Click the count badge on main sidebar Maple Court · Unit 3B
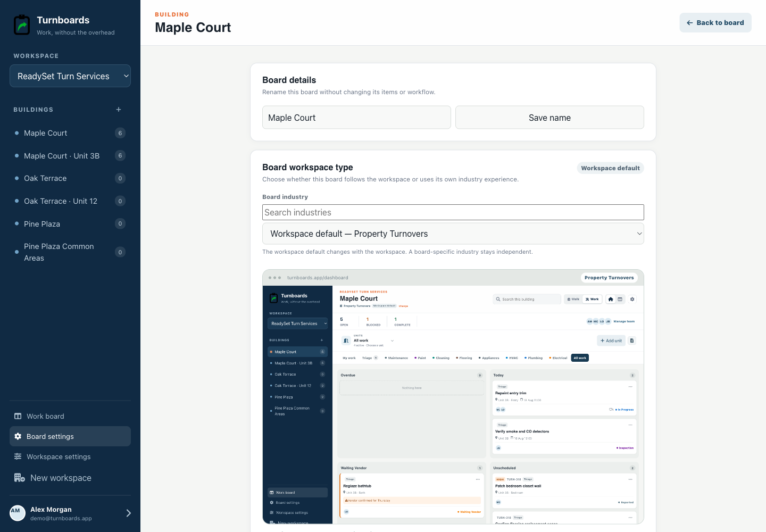The image size is (766, 532). (x=120, y=155)
